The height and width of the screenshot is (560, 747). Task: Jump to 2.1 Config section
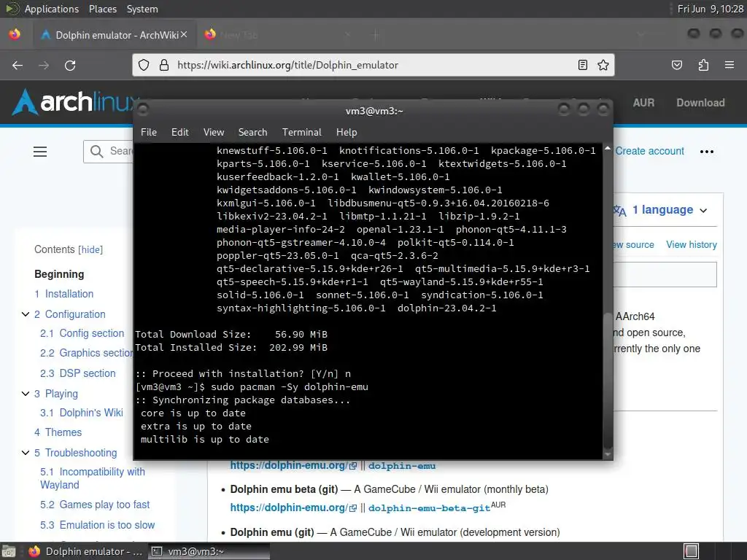(x=82, y=333)
